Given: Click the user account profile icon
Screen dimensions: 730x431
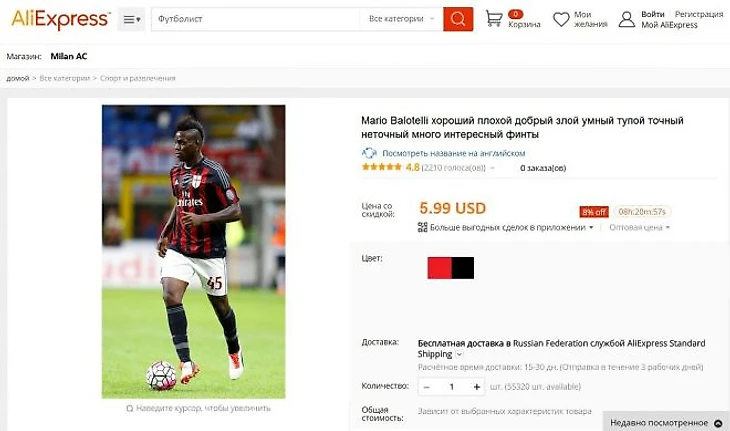Looking at the screenshot, I should coord(627,19).
